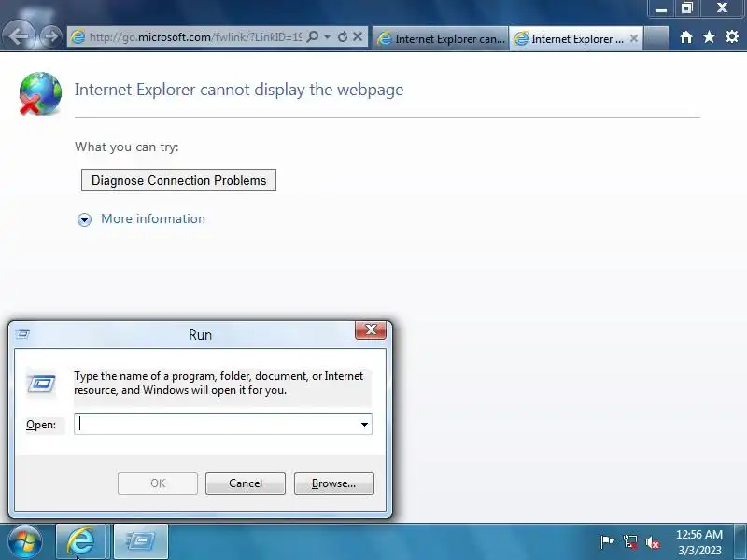Viewport: 747px width, 560px height.
Task: Click Show desktop strip at taskbar end
Action: 740,541
